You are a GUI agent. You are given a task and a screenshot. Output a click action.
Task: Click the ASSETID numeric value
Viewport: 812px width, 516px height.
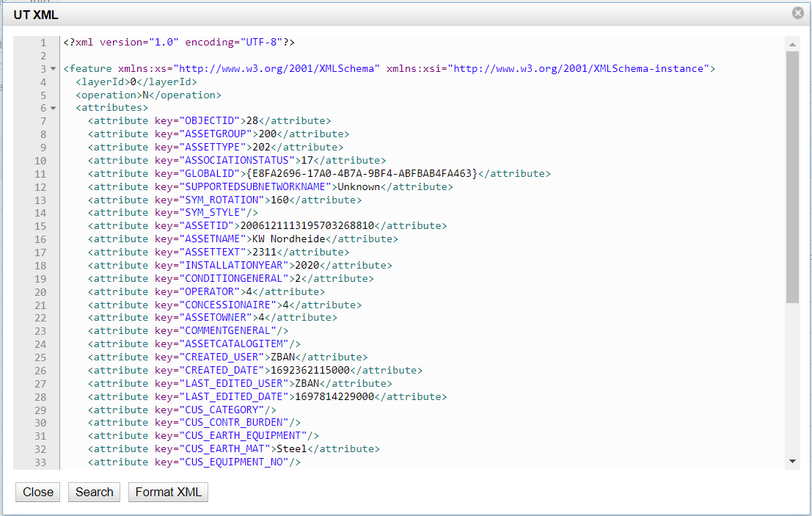[307, 226]
